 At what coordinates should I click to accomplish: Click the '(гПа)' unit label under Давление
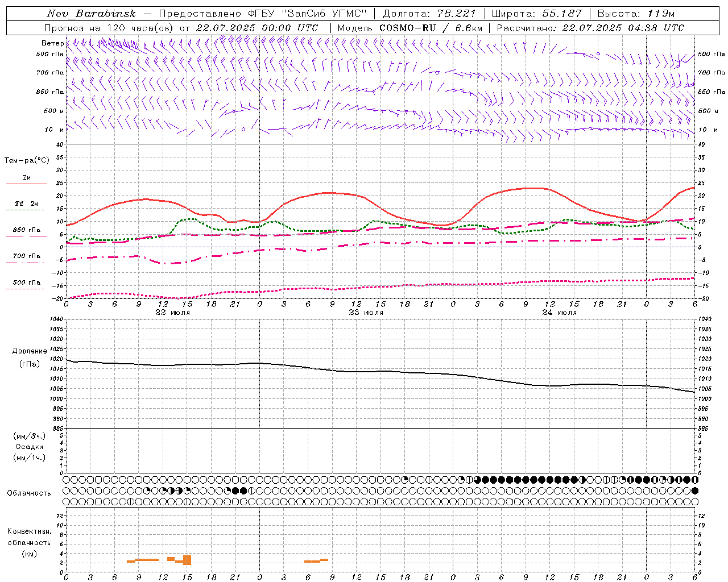[30, 364]
